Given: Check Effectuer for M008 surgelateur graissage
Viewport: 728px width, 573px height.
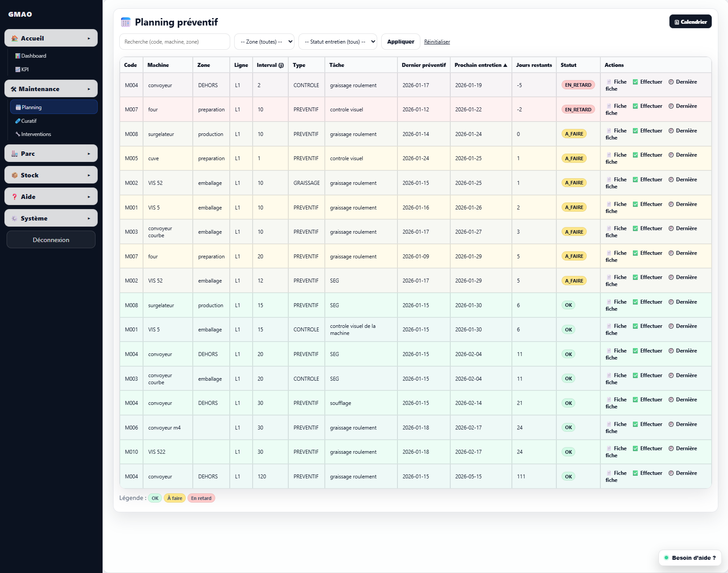Looking at the screenshot, I should tap(635, 131).
